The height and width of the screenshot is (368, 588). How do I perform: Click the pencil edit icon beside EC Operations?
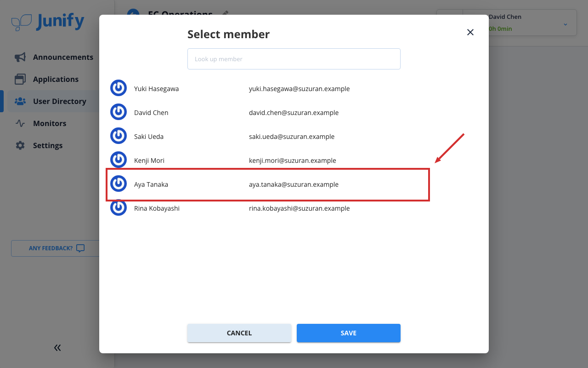(x=225, y=13)
